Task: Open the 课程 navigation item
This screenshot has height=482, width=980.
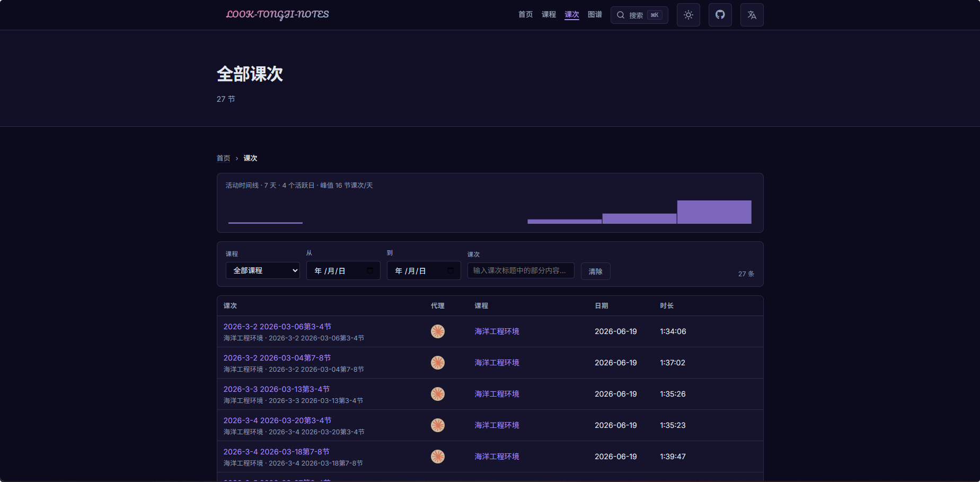Action: coord(549,14)
